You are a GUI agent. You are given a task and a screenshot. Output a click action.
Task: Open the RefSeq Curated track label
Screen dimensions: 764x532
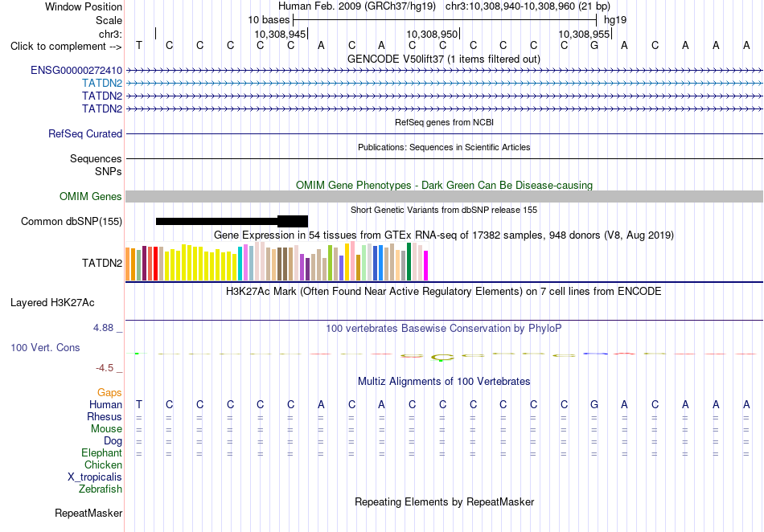point(85,134)
